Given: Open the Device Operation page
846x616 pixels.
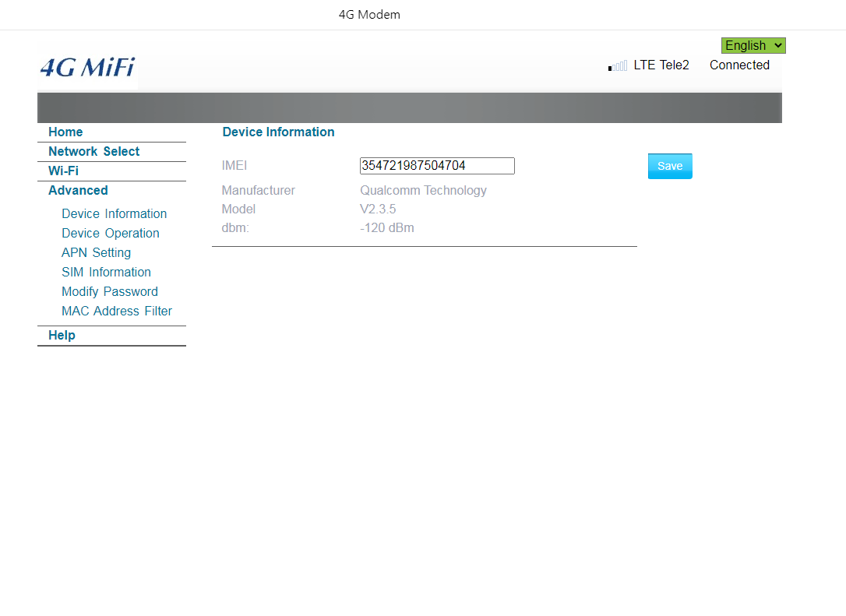Looking at the screenshot, I should (110, 234).
